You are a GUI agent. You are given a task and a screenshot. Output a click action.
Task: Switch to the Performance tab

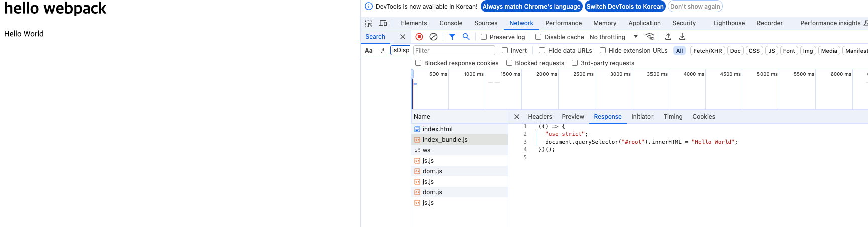564,23
